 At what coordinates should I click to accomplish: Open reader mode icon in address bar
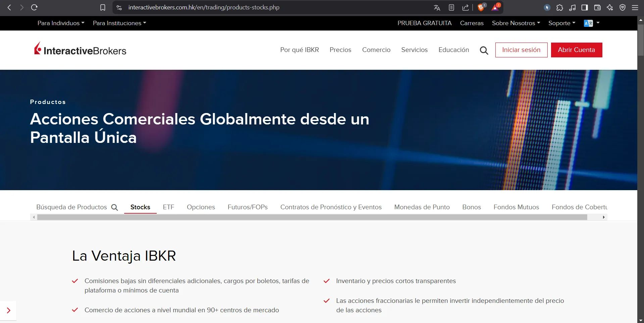451,7
